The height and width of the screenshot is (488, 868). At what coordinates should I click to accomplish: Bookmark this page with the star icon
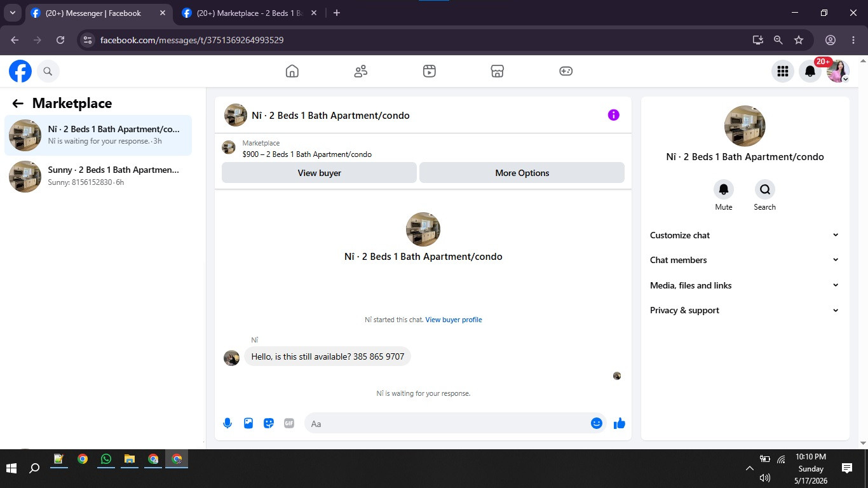[x=799, y=40]
